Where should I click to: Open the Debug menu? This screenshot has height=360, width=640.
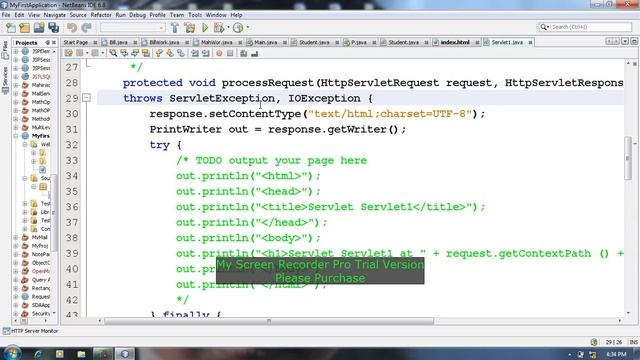pyautogui.click(x=138, y=15)
